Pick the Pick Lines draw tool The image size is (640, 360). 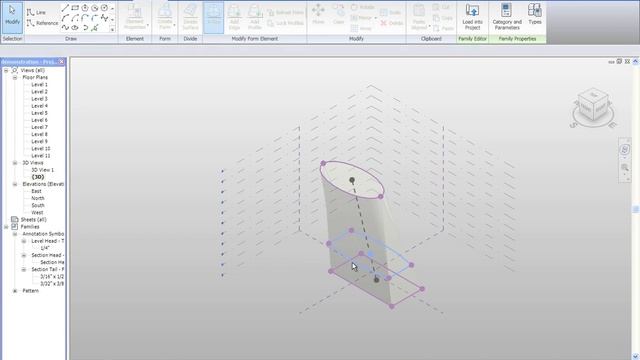[95, 28]
